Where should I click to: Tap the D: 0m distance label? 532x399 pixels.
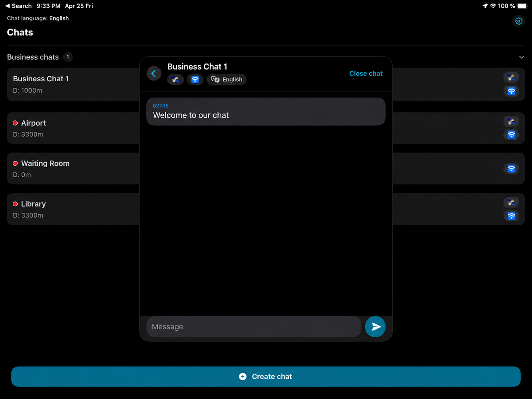click(22, 175)
